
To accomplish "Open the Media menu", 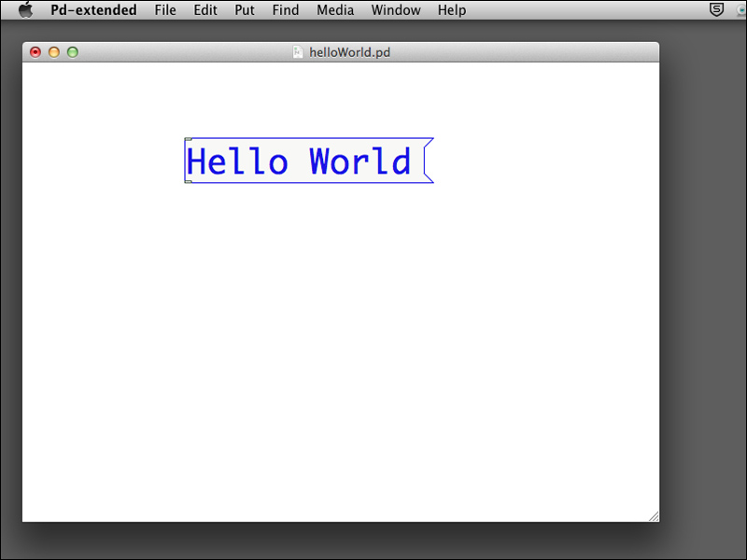I will pyautogui.click(x=335, y=10).
